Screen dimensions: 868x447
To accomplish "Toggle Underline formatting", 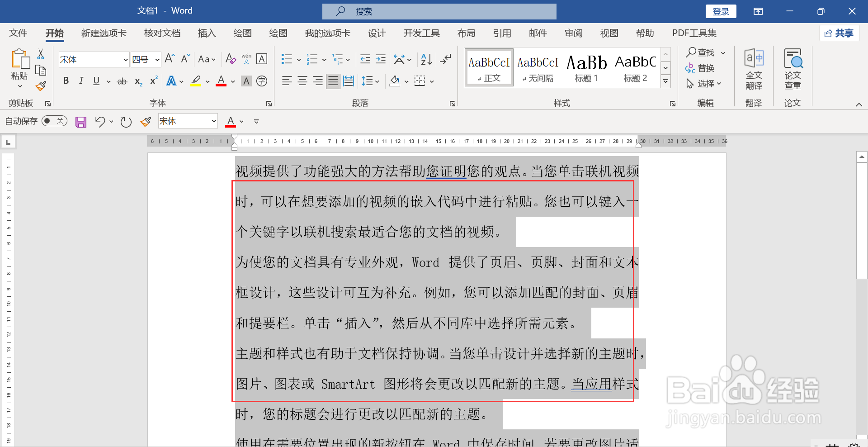I will click(96, 81).
